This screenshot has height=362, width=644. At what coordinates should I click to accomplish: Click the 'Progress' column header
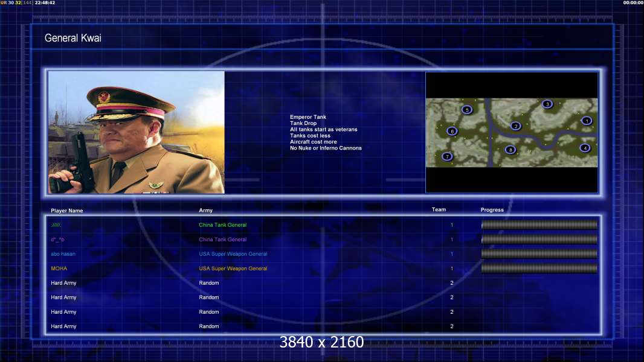click(x=492, y=210)
